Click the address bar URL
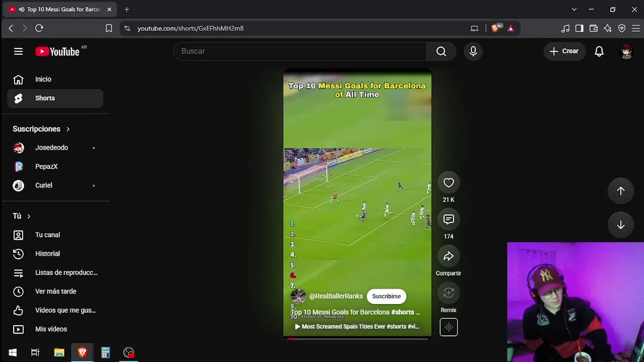The width and height of the screenshot is (644, 362). point(190,29)
